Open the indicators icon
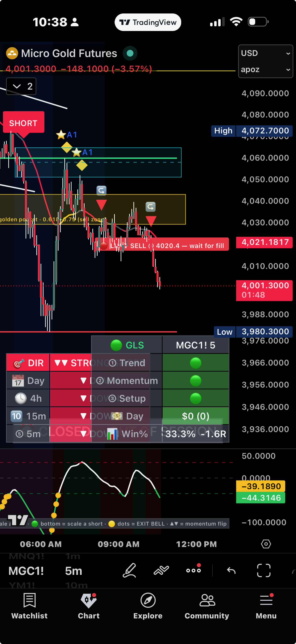This screenshot has height=644, width=296. 161,571
